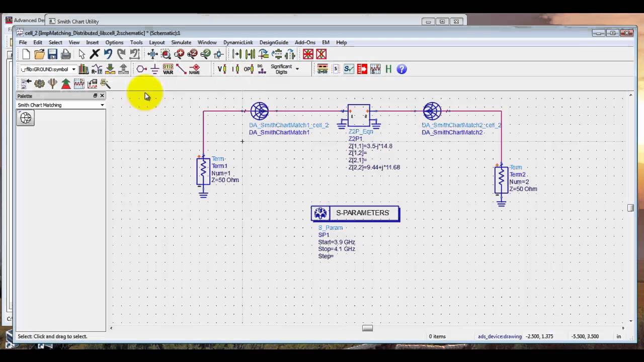Insert a VAR equation block
644x362 pixels.
168,69
